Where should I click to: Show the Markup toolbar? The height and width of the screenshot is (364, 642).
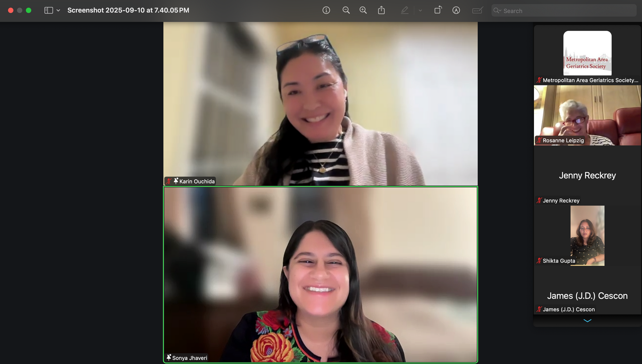[x=456, y=10]
